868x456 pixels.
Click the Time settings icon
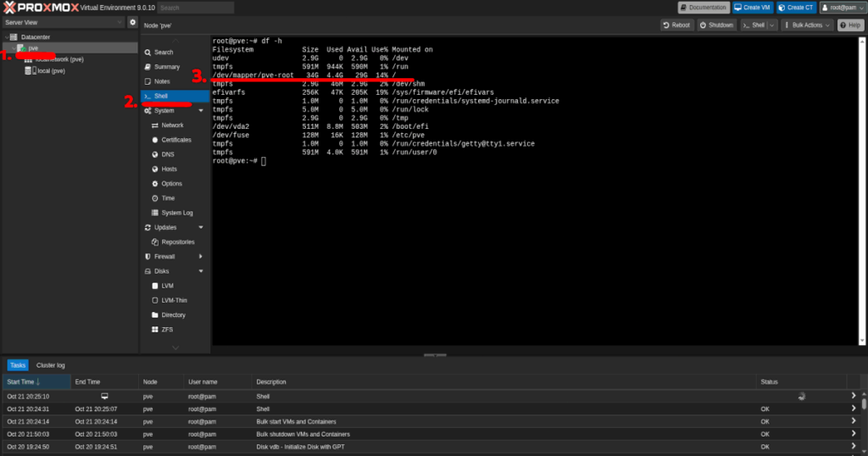(154, 197)
